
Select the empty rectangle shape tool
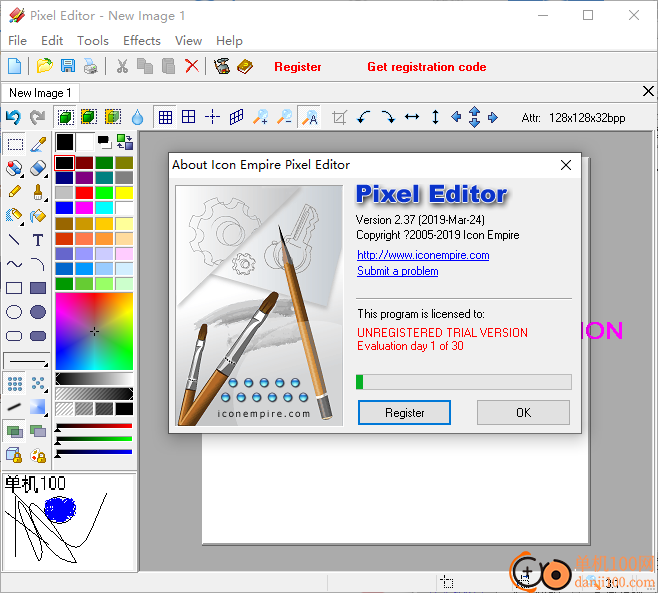(x=14, y=288)
